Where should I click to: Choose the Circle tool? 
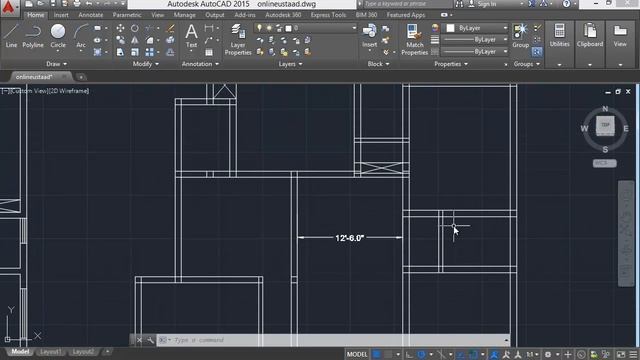(58, 36)
